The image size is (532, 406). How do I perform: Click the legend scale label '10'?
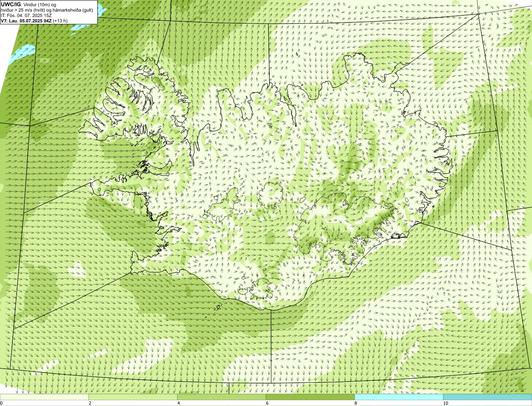tap(446, 403)
